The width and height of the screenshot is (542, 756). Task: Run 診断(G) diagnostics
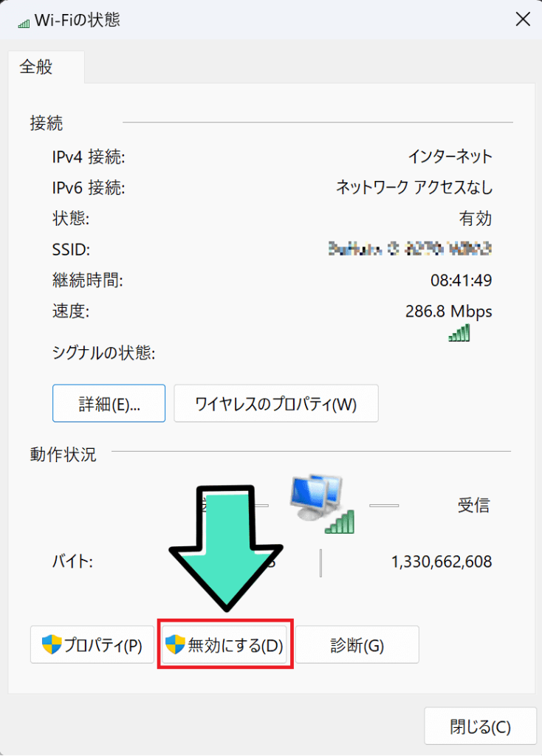[x=357, y=645]
